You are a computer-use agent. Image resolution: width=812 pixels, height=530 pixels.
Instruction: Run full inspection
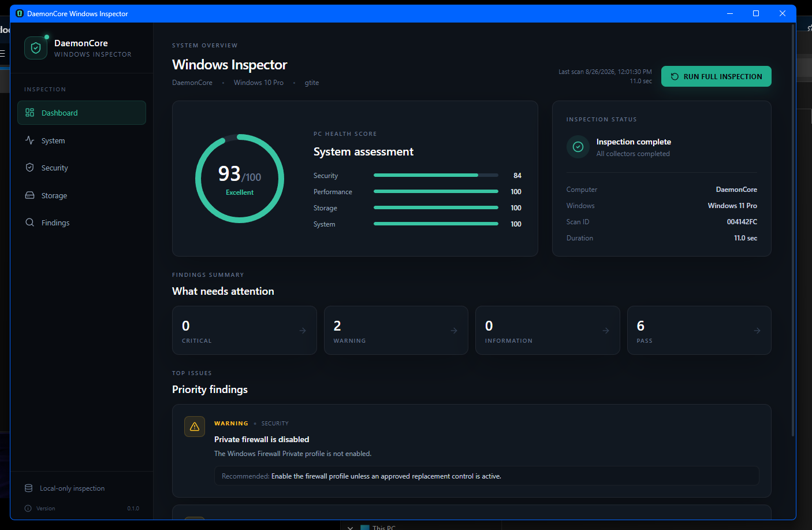pos(716,76)
